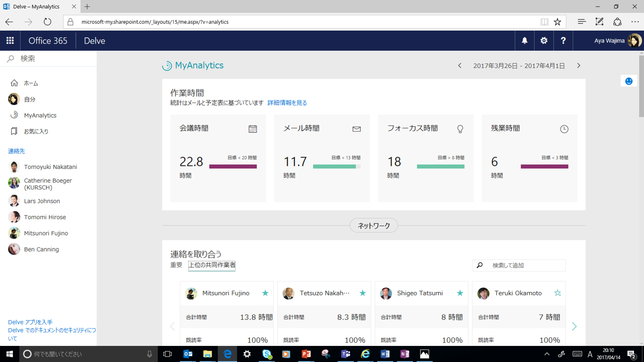Open the notifications bell
This screenshot has width=644, height=362.
tap(525, 41)
